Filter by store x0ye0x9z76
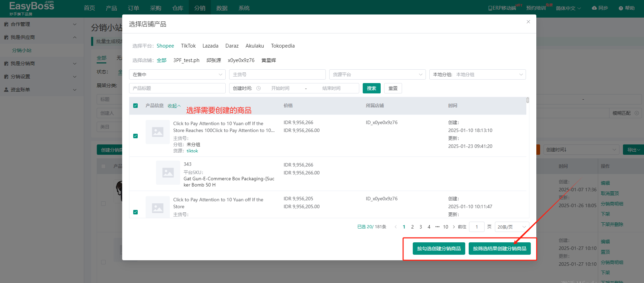644x283 pixels. 241,60
